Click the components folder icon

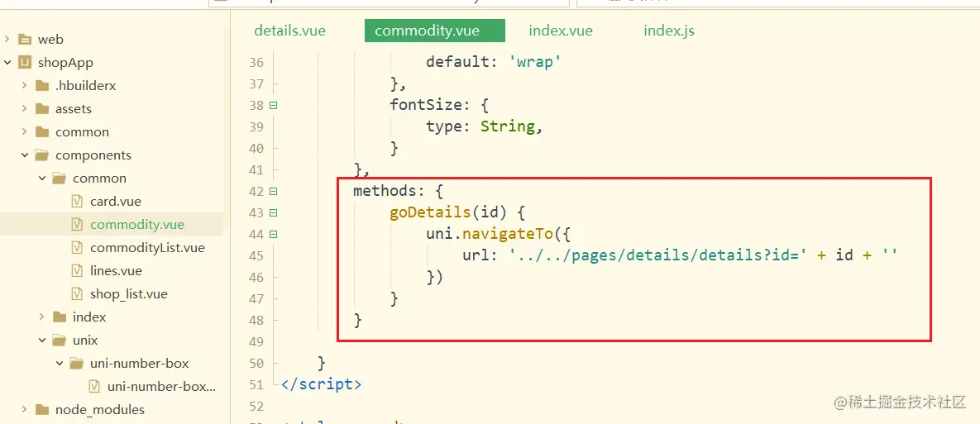pos(42,155)
